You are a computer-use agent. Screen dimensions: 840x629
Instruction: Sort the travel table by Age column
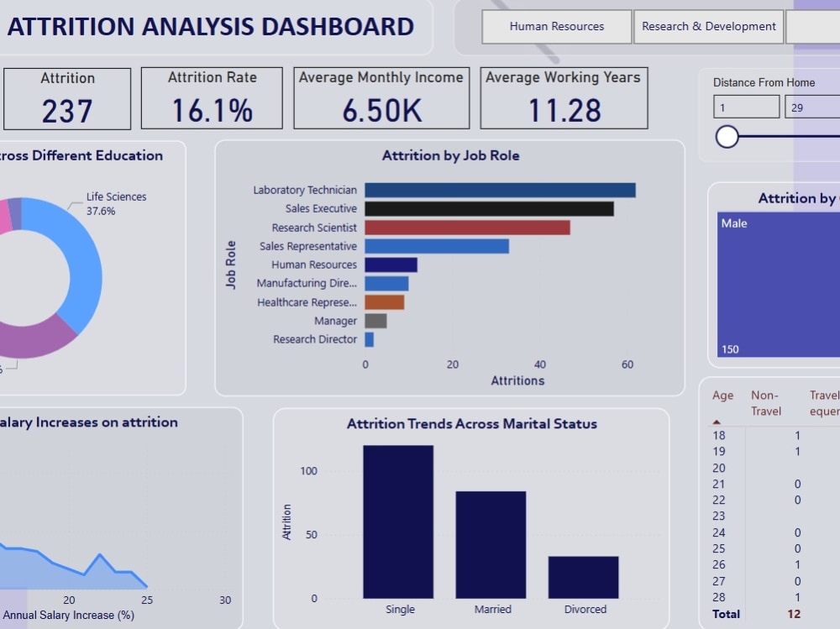pos(722,395)
